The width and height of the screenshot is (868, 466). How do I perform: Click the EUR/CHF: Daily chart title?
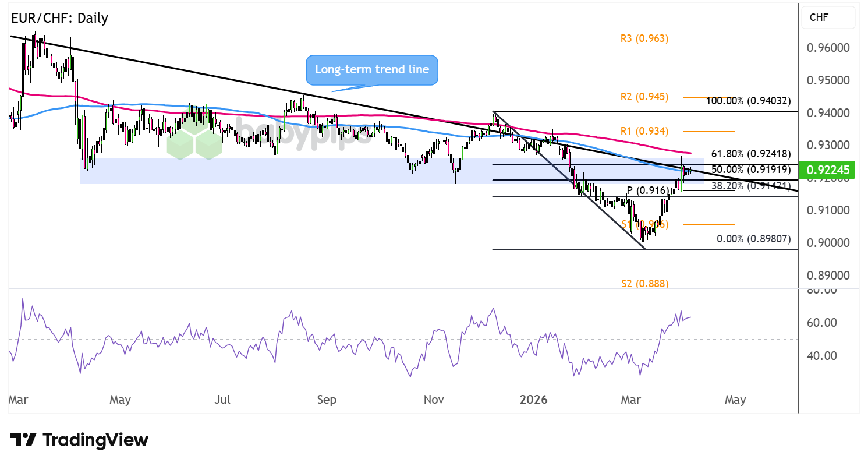click(x=59, y=18)
